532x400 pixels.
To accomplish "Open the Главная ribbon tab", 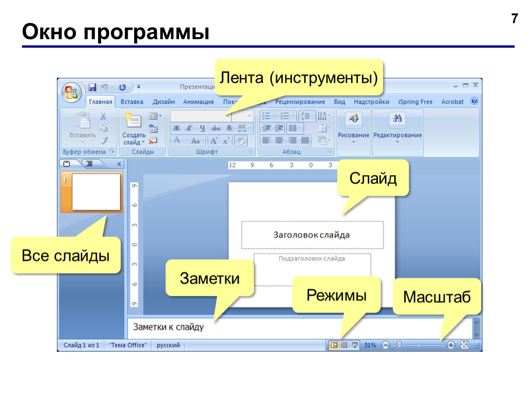I will pyautogui.click(x=100, y=101).
